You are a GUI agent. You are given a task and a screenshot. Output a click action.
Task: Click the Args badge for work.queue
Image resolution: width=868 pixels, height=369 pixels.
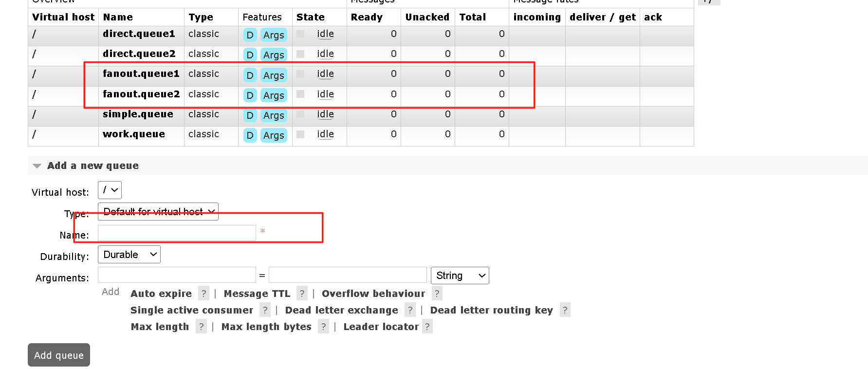tap(274, 135)
